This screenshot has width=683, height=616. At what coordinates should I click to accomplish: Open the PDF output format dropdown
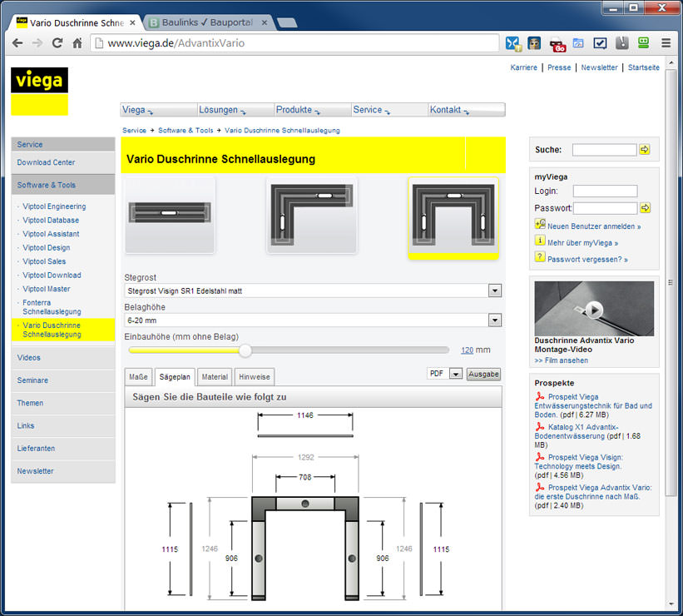(x=456, y=374)
